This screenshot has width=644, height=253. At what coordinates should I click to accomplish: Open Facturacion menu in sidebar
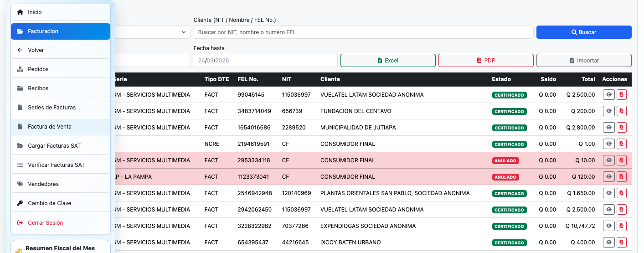61,31
